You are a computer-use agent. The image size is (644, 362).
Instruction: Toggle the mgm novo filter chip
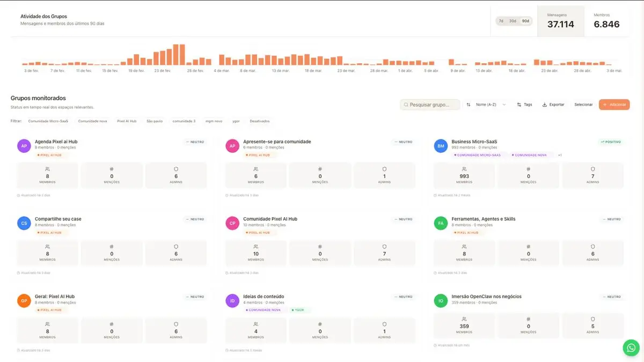pos(214,121)
